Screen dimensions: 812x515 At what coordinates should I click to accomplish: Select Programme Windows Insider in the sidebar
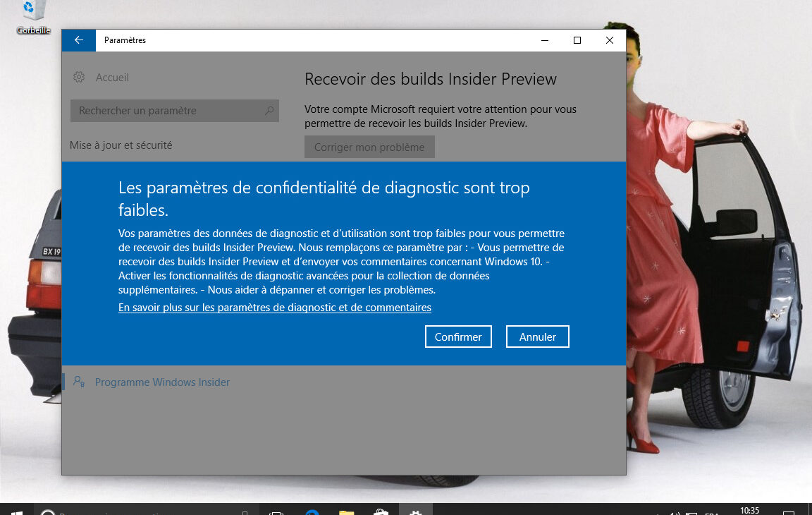pyautogui.click(x=161, y=382)
